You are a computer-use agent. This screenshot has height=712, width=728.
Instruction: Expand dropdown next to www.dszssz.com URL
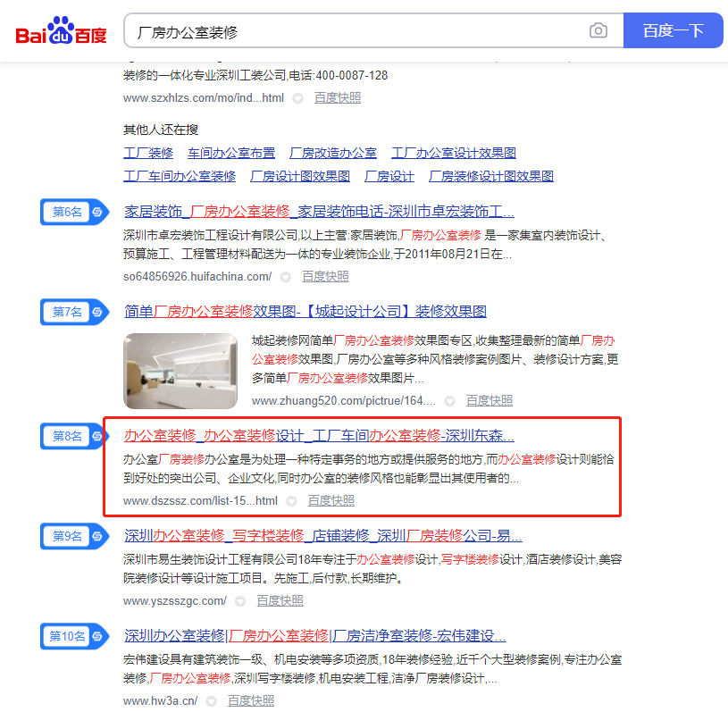point(291,501)
